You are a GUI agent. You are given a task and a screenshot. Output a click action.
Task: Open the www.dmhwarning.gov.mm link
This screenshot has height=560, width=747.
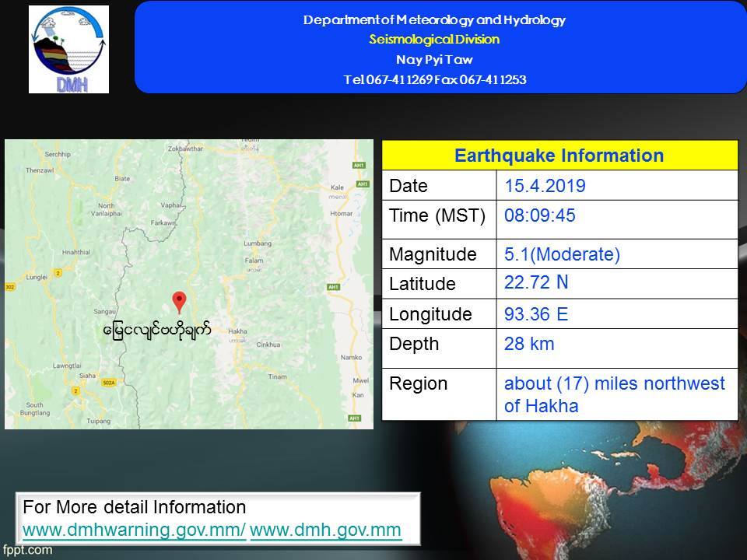pyautogui.click(x=135, y=530)
